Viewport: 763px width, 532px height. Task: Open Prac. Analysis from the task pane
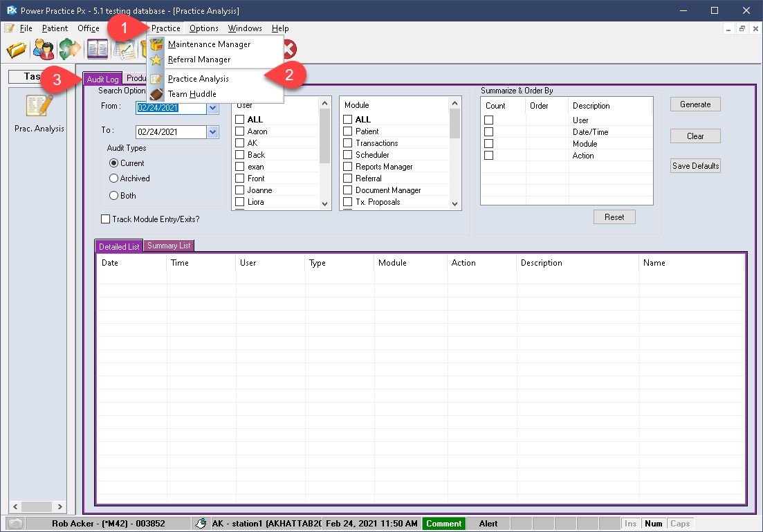tap(39, 113)
